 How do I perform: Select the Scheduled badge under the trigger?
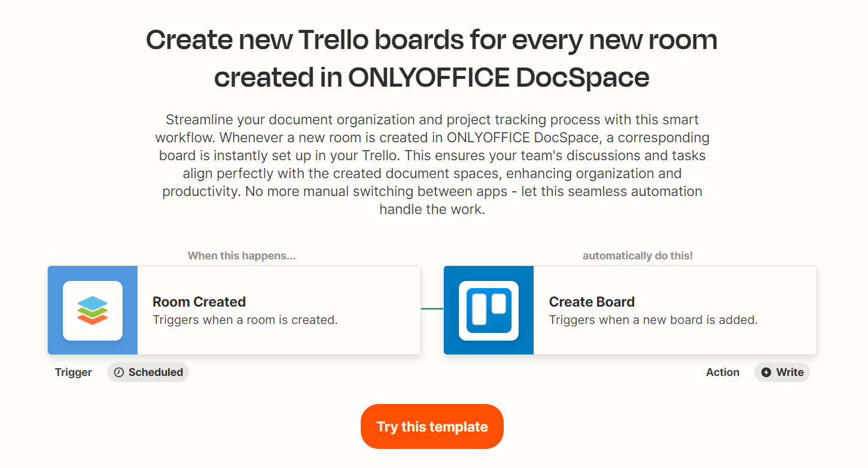[x=148, y=372]
